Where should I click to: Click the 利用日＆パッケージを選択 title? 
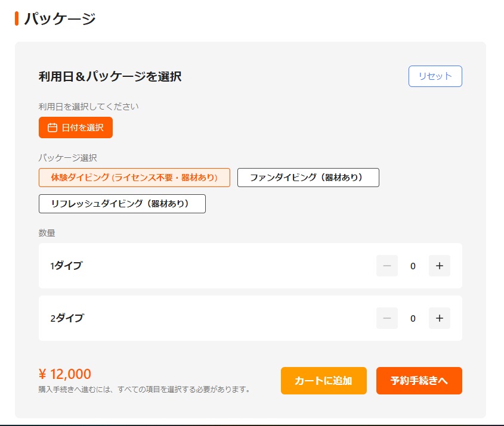coord(110,76)
